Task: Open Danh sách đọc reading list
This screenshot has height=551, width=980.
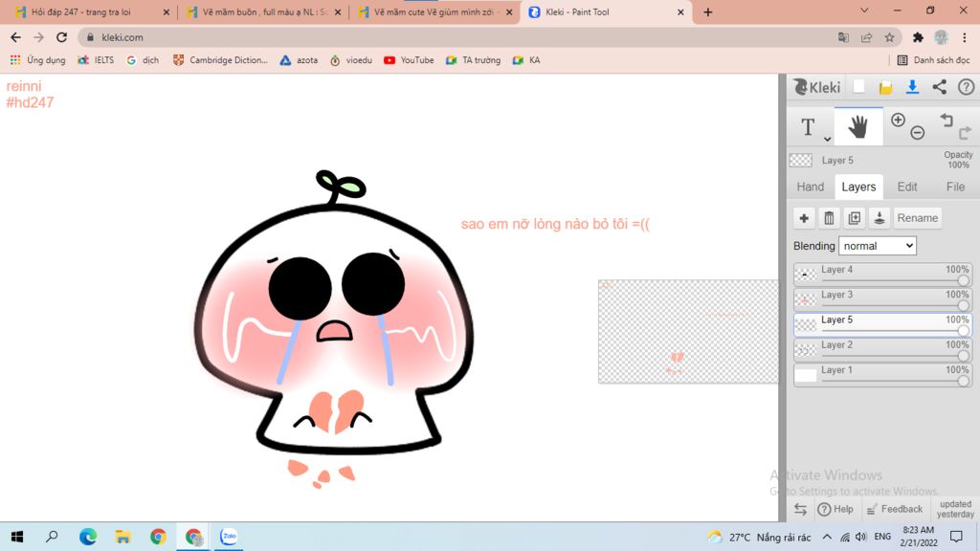Action: (933, 60)
